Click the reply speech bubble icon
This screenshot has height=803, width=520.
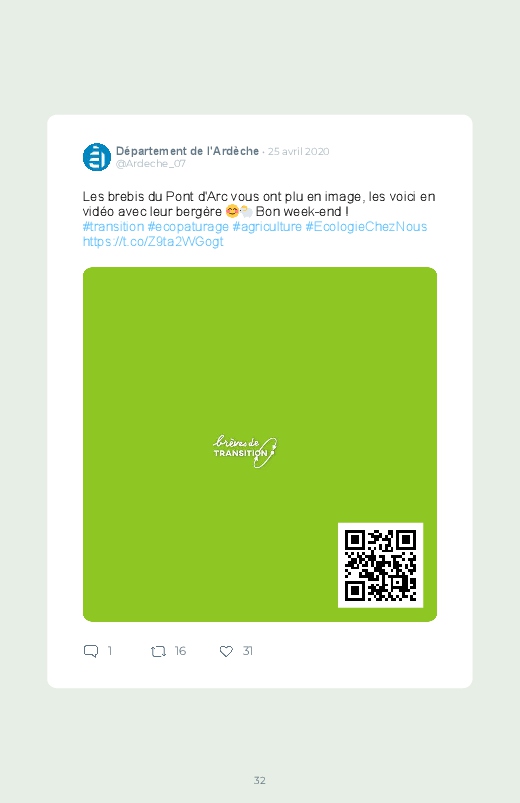(91, 651)
